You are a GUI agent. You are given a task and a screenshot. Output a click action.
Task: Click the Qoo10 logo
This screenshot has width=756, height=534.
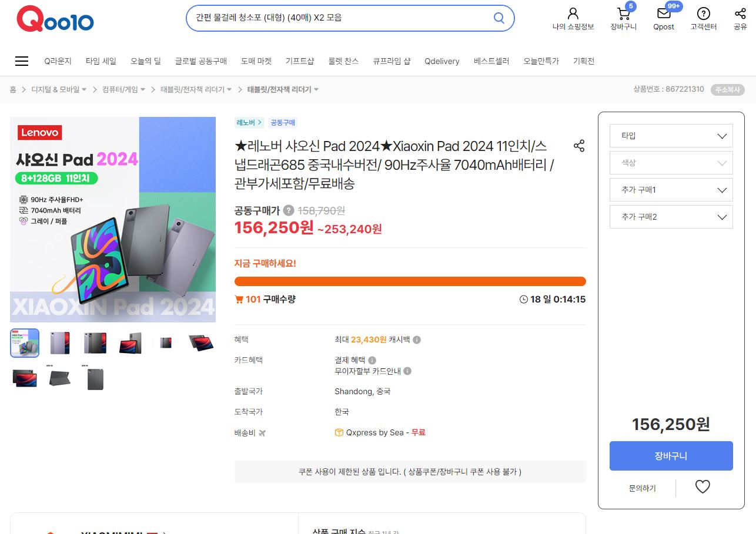click(x=55, y=19)
